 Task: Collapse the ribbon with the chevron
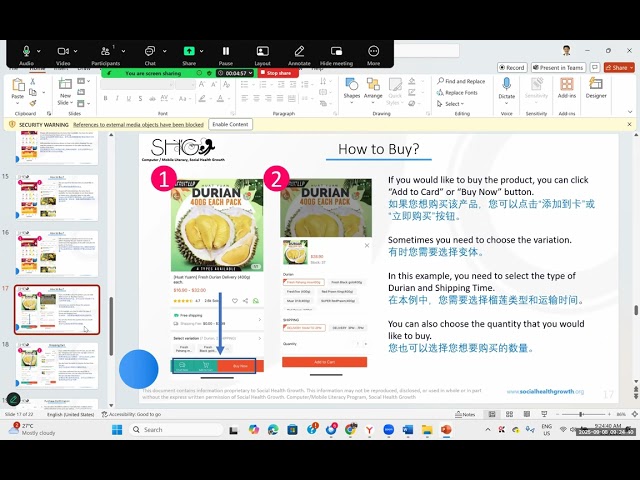630,112
